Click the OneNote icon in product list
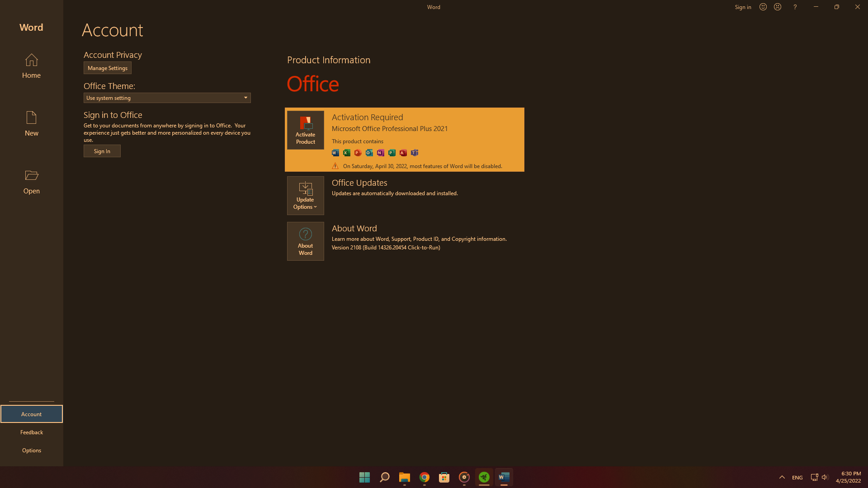This screenshot has width=868, height=488. coord(381,153)
